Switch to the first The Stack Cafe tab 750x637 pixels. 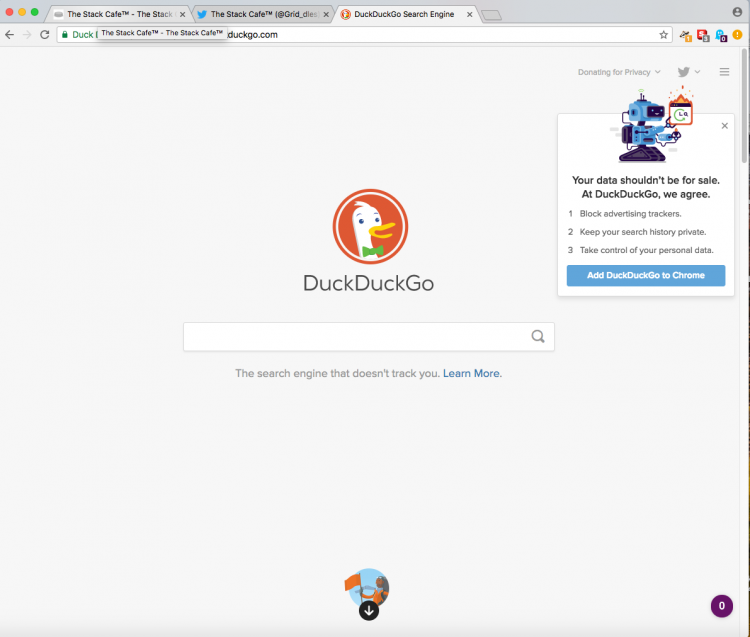(120, 14)
